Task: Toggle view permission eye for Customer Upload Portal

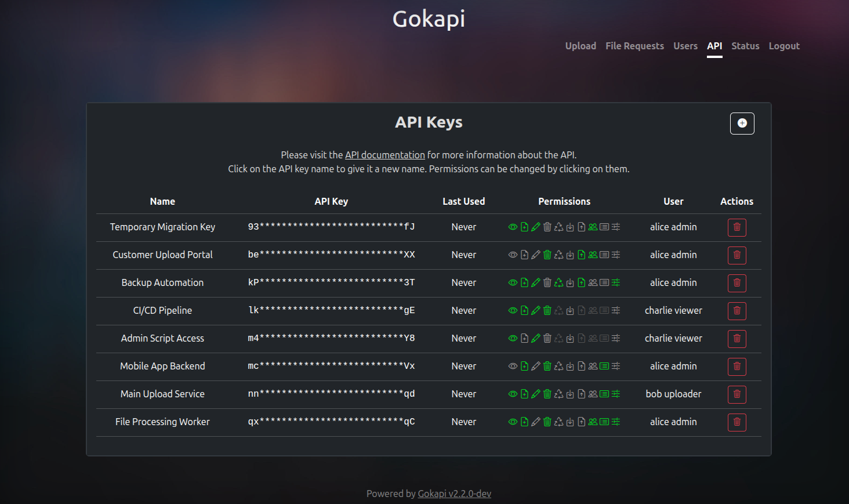Action: (513, 255)
